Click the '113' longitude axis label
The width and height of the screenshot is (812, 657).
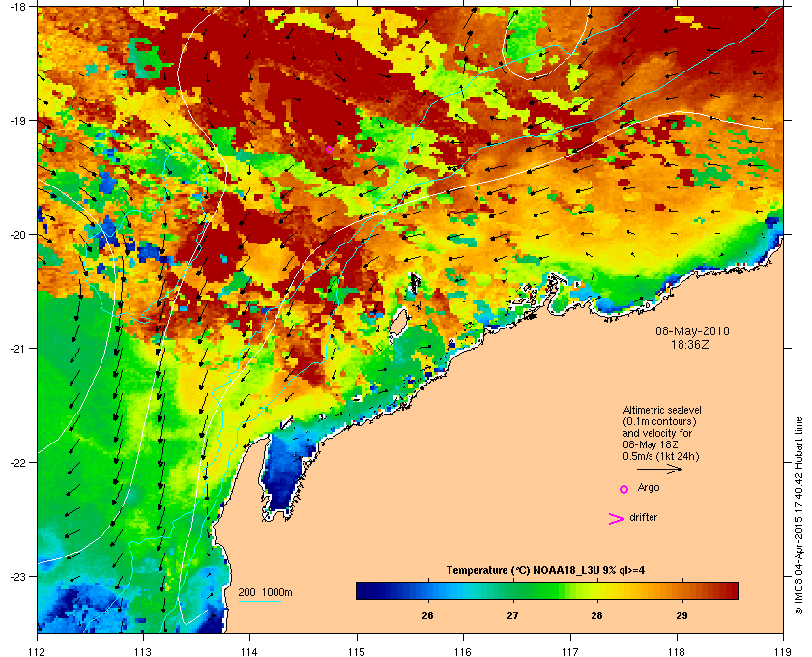coord(143,651)
